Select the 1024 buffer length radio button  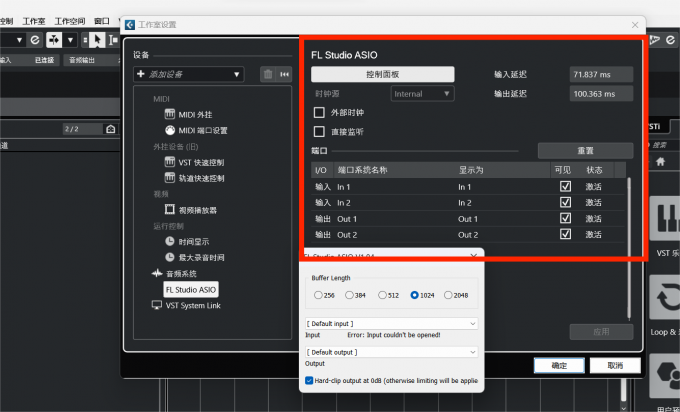(x=414, y=295)
